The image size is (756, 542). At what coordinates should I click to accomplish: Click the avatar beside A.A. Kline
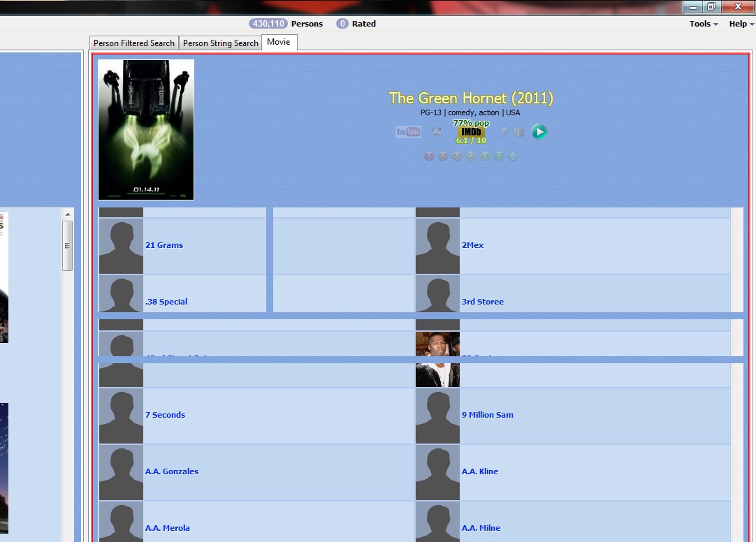point(437,473)
